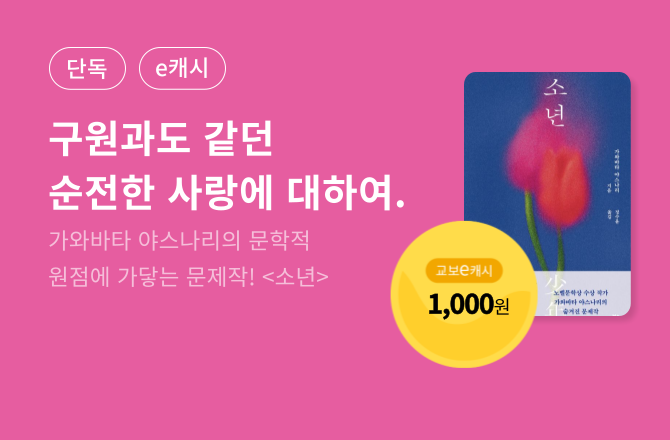The height and width of the screenshot is (440, 670).
Task: Open the 가와바타 야스나리의 문학적 subtitle line
Action: [x=179, y=240]
